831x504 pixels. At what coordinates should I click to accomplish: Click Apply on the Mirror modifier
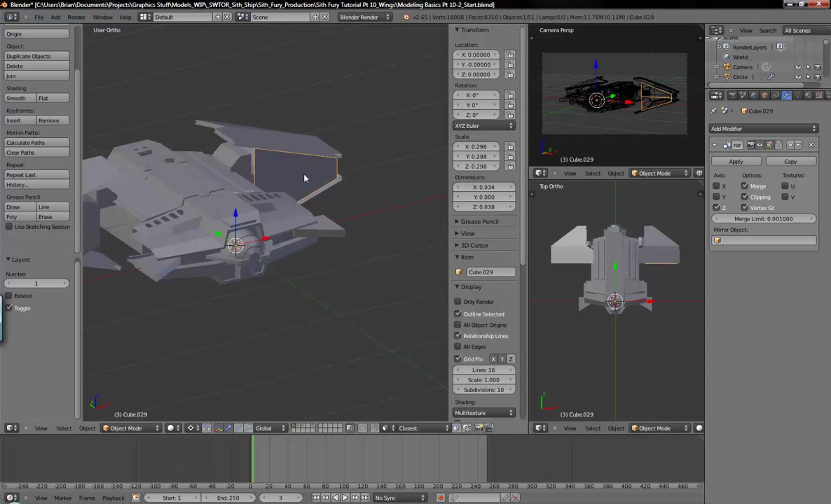pyautogui.click(x=736, y=162)
